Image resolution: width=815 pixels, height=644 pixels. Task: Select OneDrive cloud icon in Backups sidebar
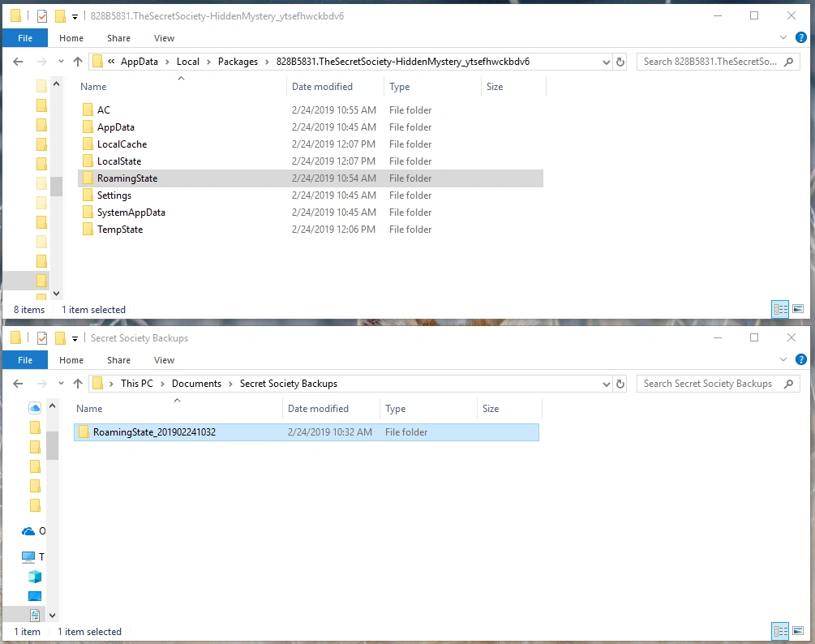28,531
